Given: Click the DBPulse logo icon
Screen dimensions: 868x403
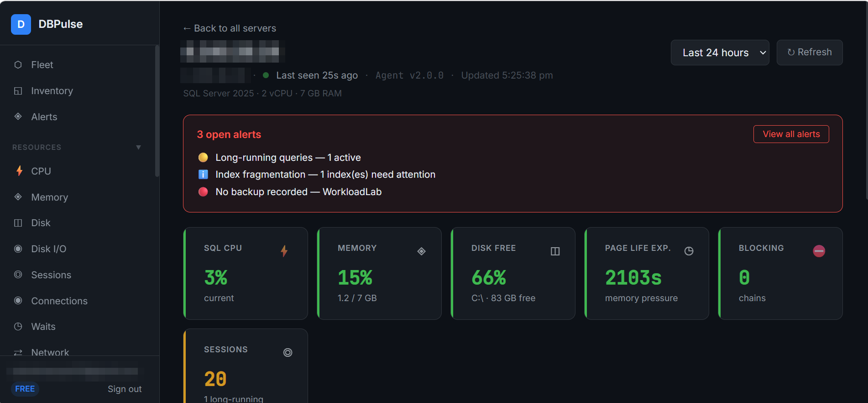Looking at the screenshot, I should pyautogui.click(x=21, y=24).
